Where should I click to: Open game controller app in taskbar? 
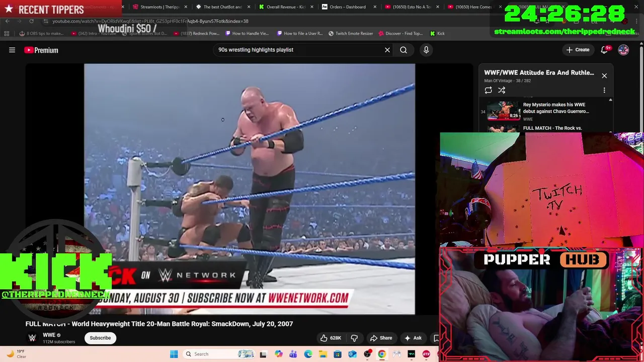click(396, 354)
